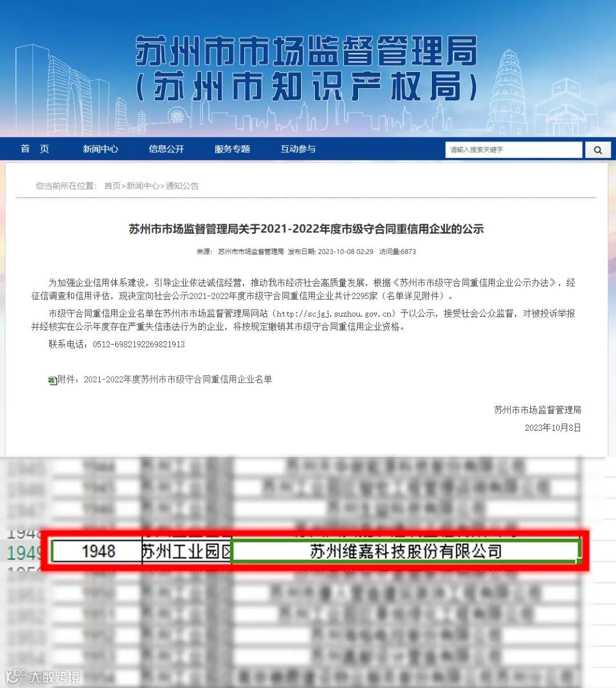The height and width of the screenshot is (688, 616).
Task: Click the 新闻中心 breadcrumb link
Action: (x=143, y=186)
